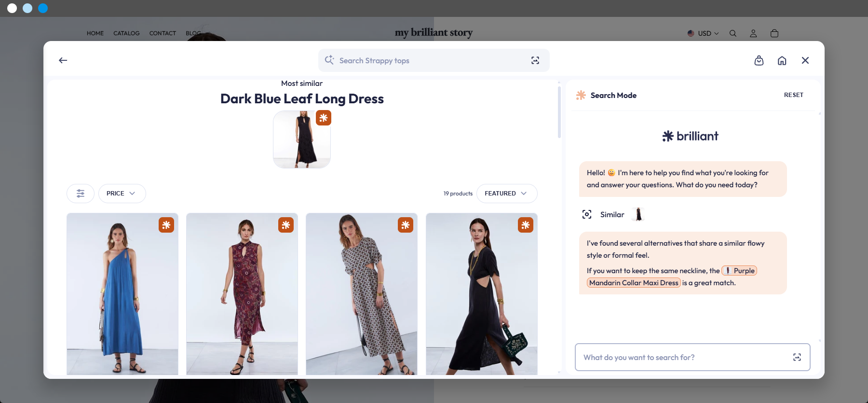Screen dimensions: 868x403
Task: Open the CONTACT menu item
Action: [x=163, y=33]
